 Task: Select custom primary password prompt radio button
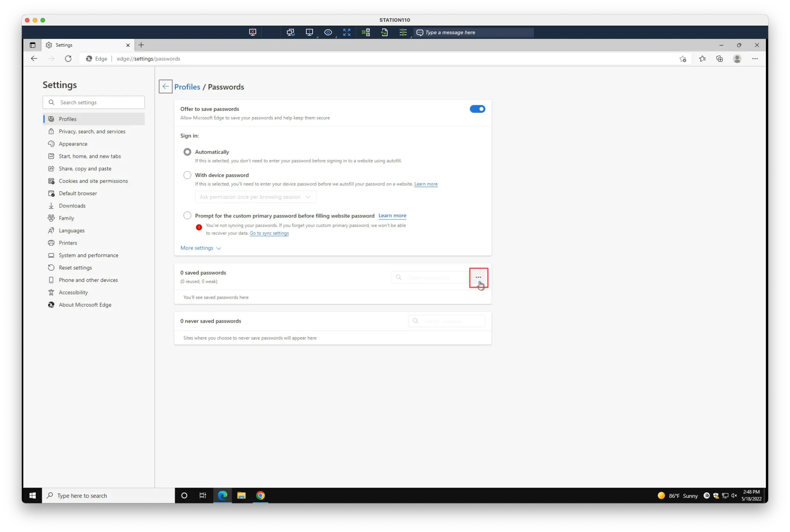pyautogui.click(x=187, y=215)
